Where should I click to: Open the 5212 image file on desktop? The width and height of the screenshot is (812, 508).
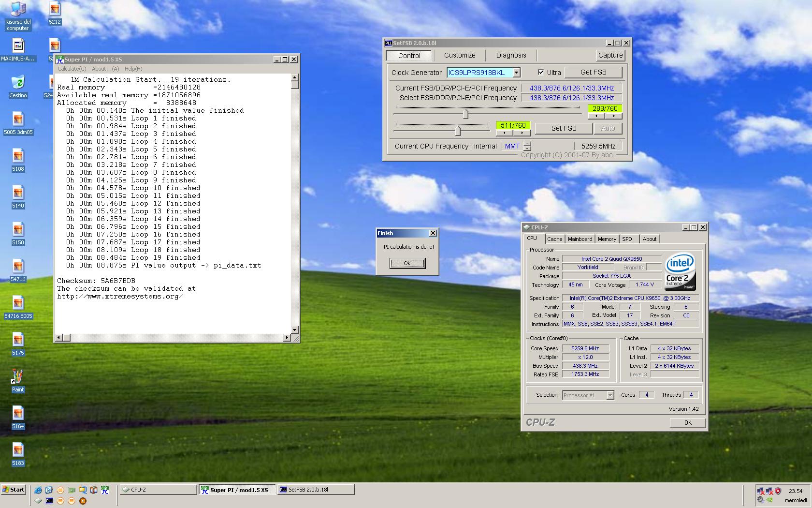pos(55,13)
